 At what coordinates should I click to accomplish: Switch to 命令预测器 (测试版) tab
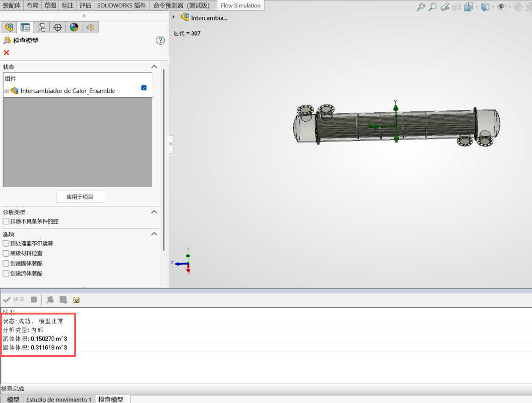click(x=182, y=5)
